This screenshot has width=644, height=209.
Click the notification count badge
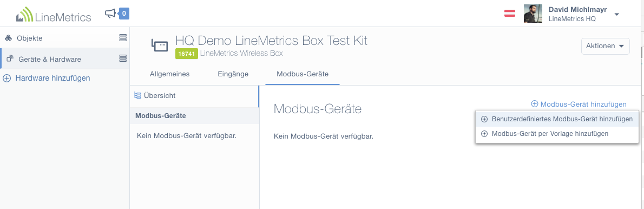point(124,14)
